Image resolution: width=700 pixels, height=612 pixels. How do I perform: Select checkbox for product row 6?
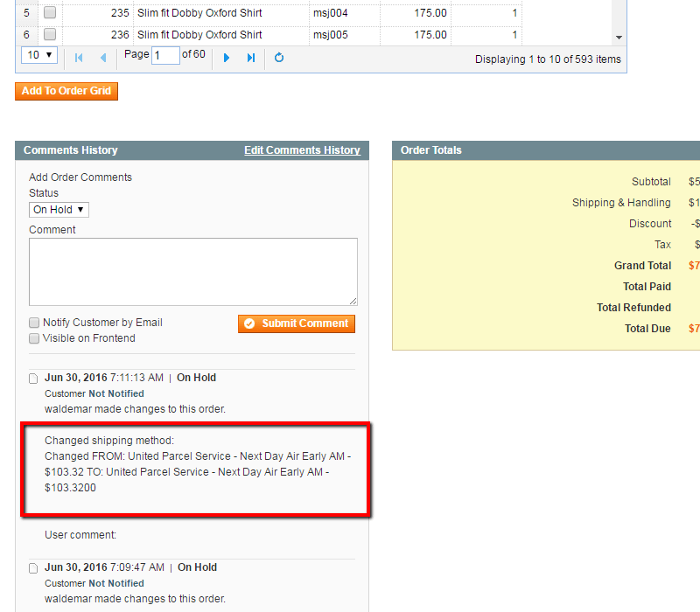(x=50, y=35)
